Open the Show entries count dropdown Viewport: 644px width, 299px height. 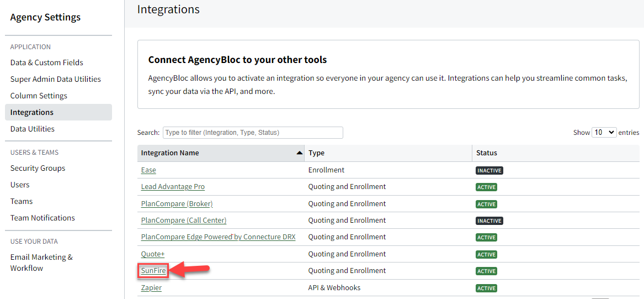click(x=604, y=133)
